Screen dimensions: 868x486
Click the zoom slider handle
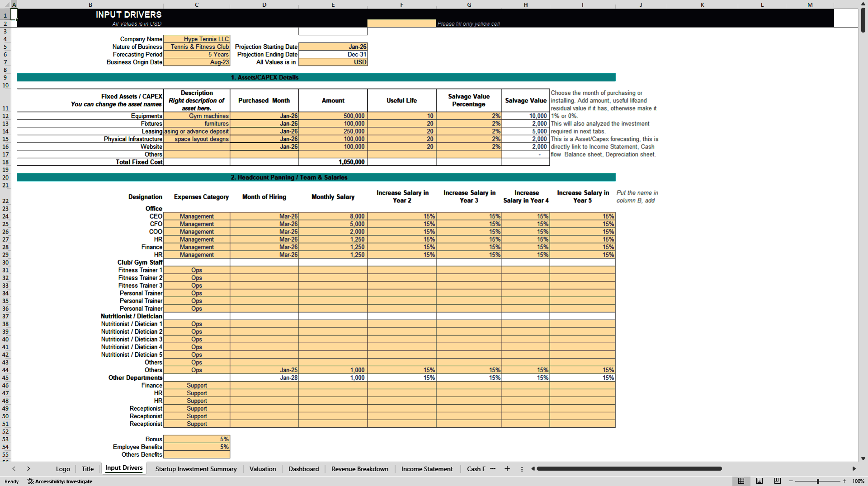[818, 481]
